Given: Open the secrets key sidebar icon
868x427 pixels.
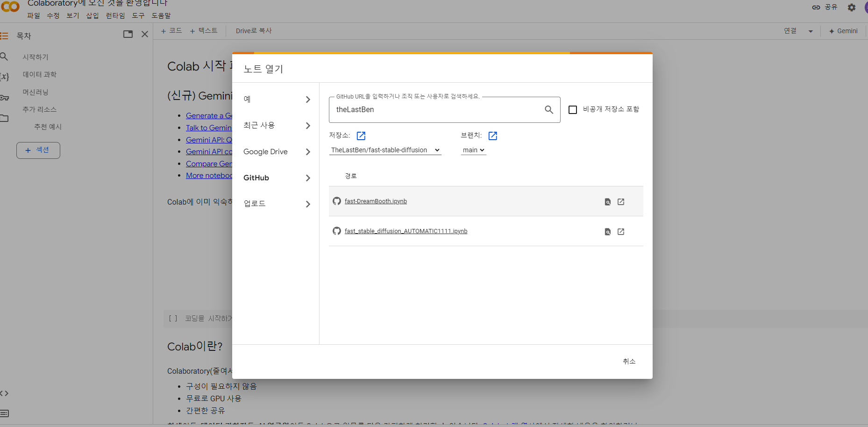Looking at the screenshot, I should coord(4,98).
